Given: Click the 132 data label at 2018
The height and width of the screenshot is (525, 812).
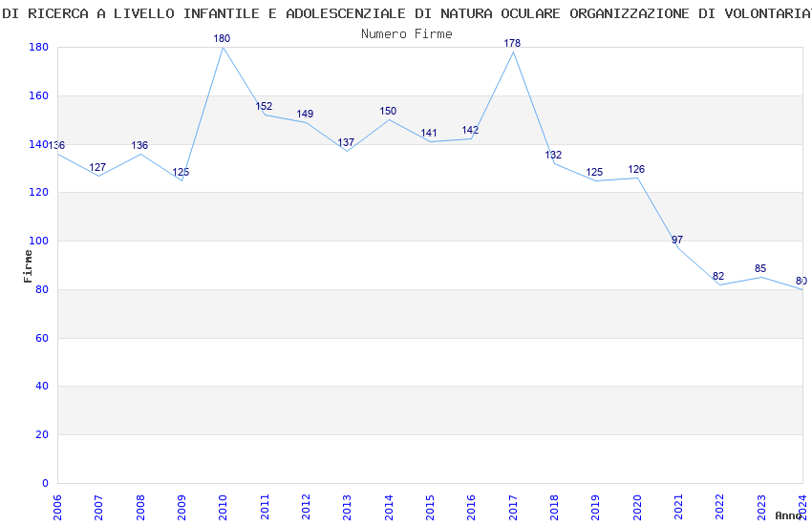Looking at the screenshot, I should click(553, 155).
